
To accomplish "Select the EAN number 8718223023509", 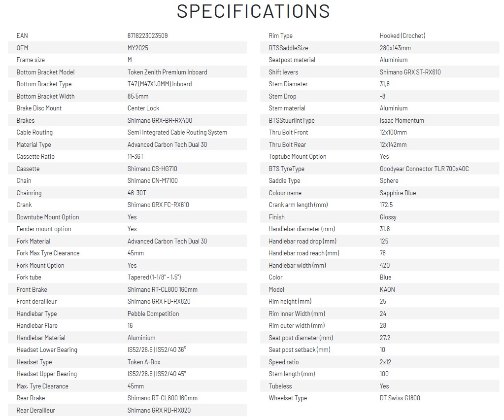I will click(x=147, y=35).
